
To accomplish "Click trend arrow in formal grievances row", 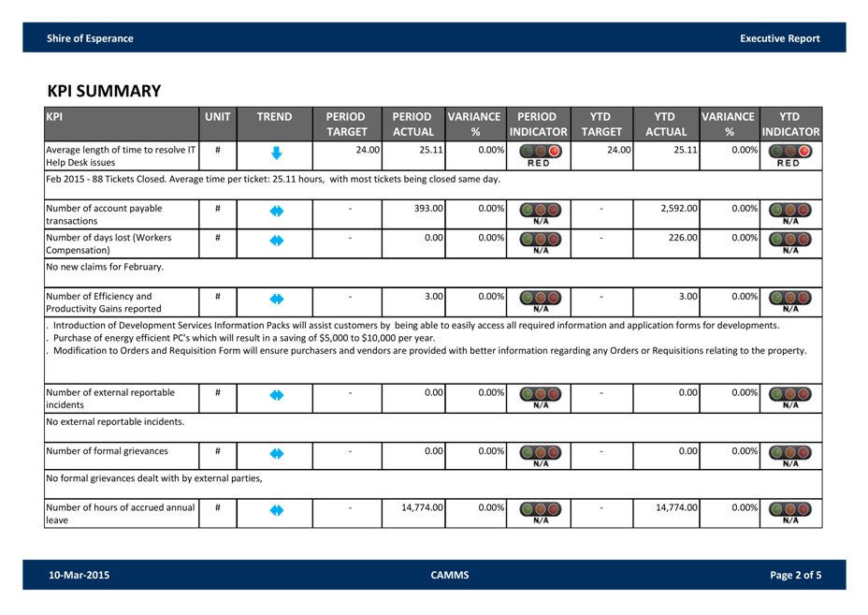I will pyautogui.click(x=275, y=454).
